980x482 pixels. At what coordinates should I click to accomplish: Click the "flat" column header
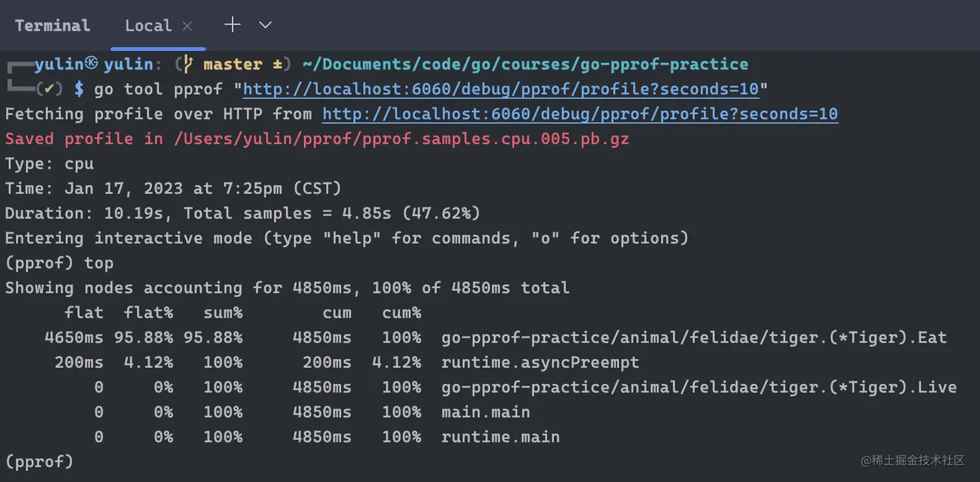(84, 313)
